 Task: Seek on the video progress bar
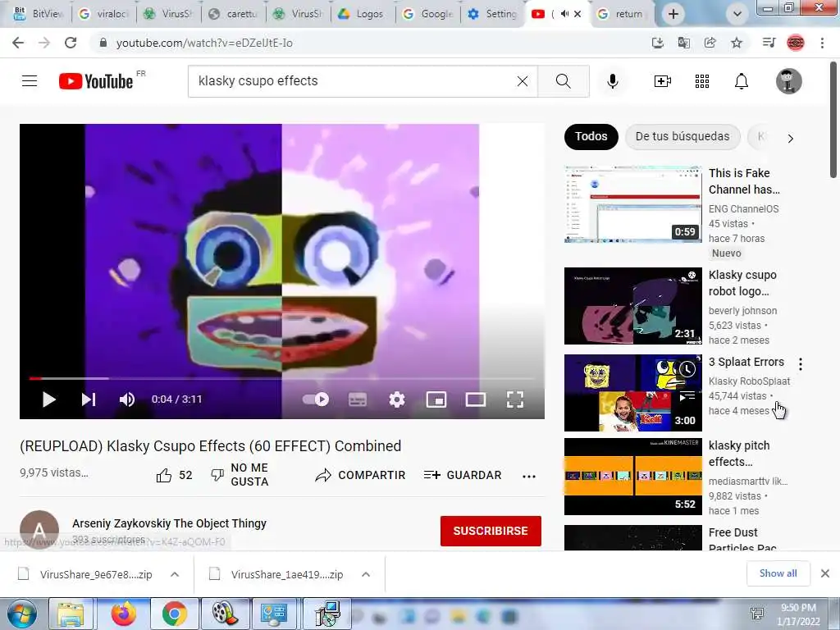pyautogui.click(x=282, y=378)
